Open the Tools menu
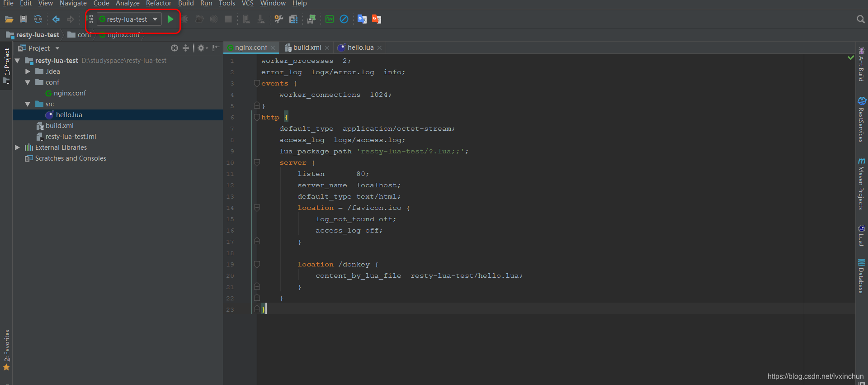This screenshot has height=385, width=868. [227, 4]
